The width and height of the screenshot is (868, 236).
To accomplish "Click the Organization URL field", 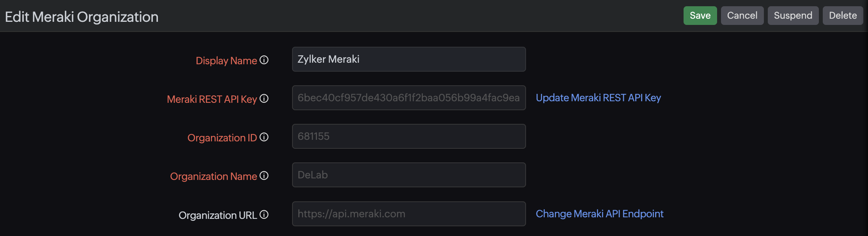I will pos(409,214).
